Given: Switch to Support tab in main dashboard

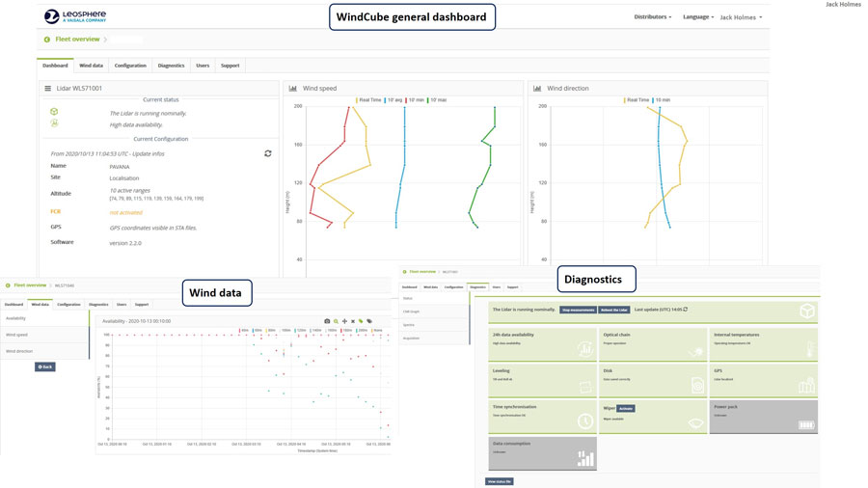Looking at the screenshot, I should pyautogui.click(x=231, y=66).
